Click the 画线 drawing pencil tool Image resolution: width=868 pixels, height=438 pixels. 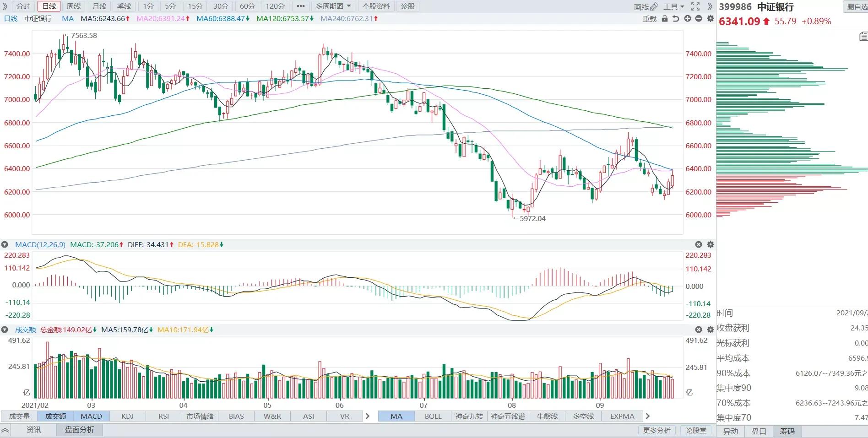[646, 6]
